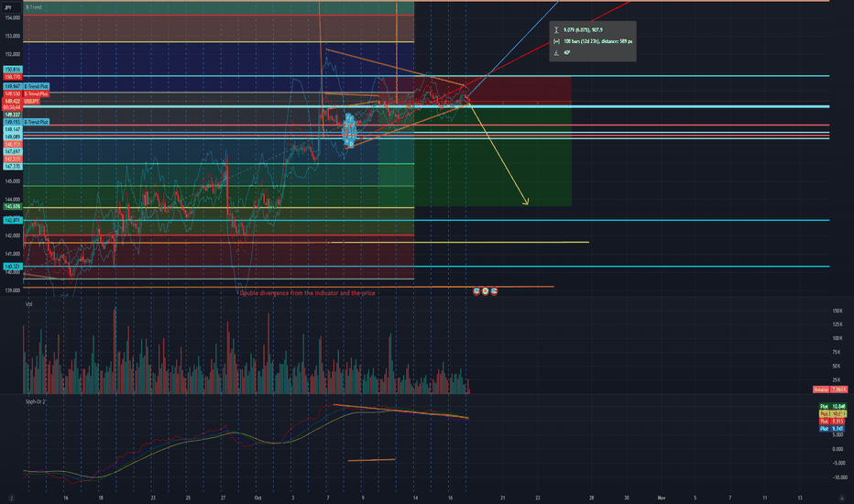This screenshot has width=854, height=504.
Task: Click the '27' date axis label
Action: (x=224, y=498)
